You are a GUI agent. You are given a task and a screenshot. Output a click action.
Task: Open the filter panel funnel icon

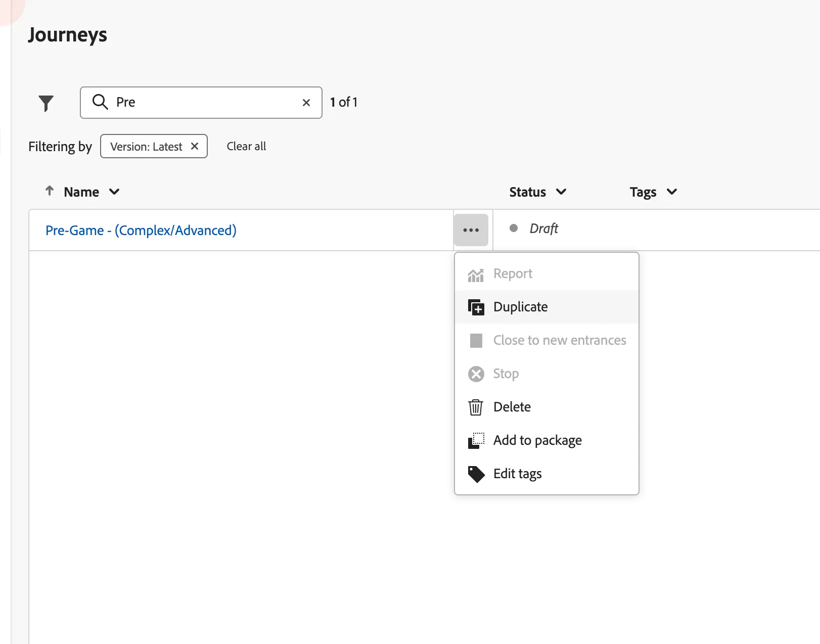coord(46,103)
